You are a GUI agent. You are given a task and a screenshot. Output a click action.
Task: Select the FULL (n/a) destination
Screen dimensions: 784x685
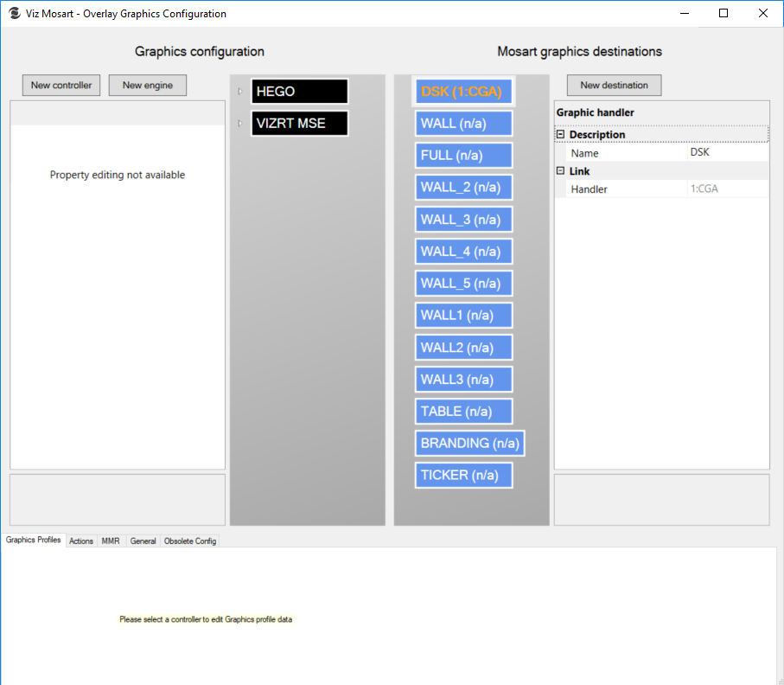click(x=463, y=155)
